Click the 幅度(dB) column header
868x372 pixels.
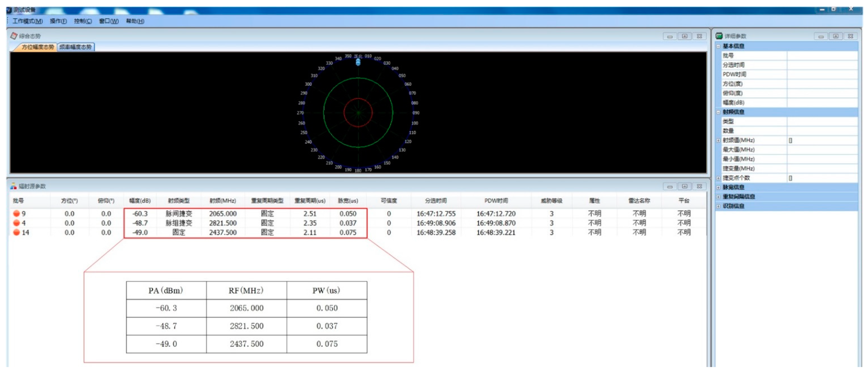(140, 201)
